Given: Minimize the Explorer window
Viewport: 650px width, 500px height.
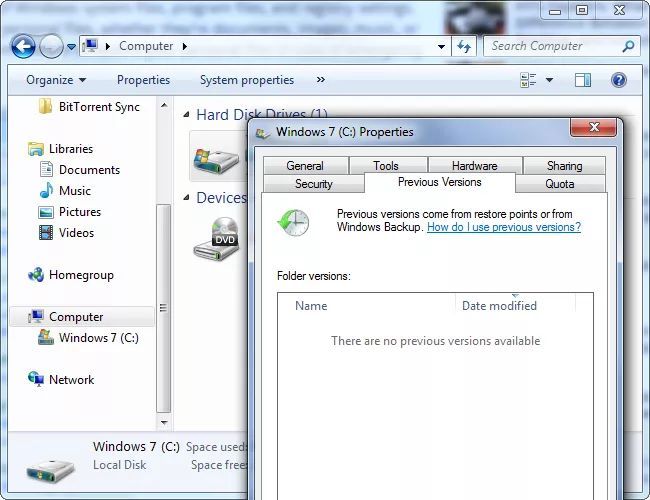Looking at the screenshot, I should [x=555, y=11].
